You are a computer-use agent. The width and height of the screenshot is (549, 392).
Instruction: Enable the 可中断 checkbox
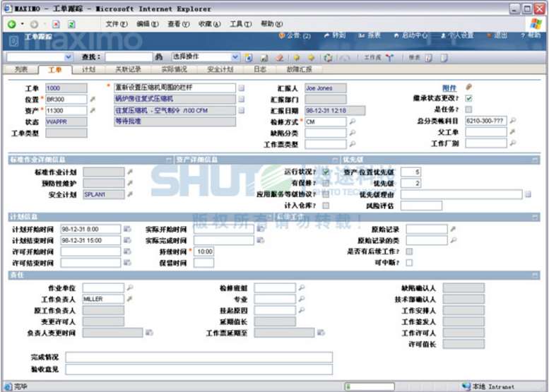(x=409, y=263)
